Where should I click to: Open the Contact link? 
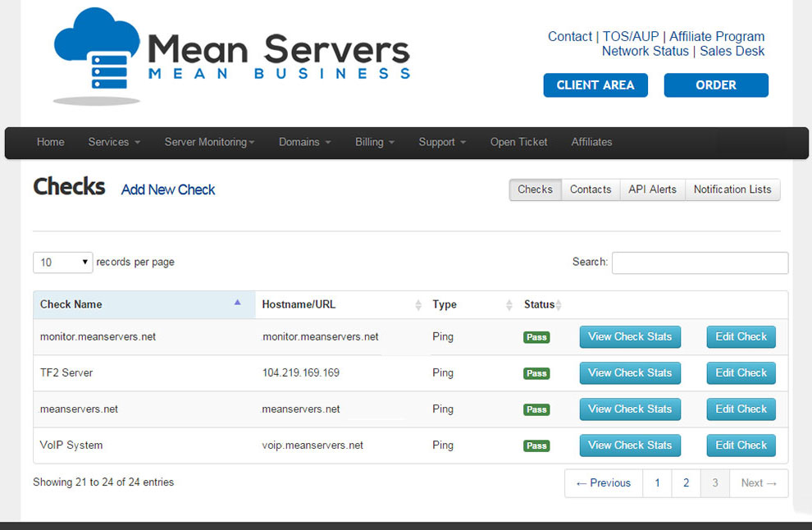(x=570, y=36)
